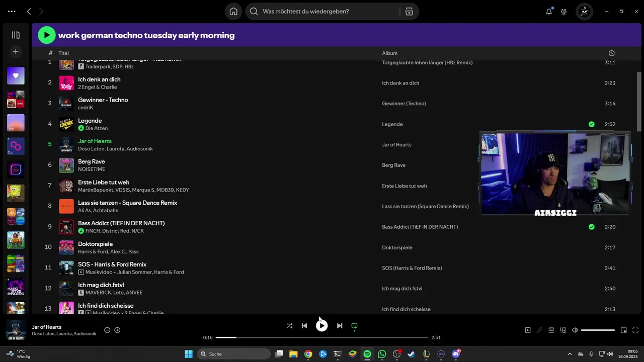
Task: Select the track 'Gewinner - Techno'
Action: click(x=103, y=100)
